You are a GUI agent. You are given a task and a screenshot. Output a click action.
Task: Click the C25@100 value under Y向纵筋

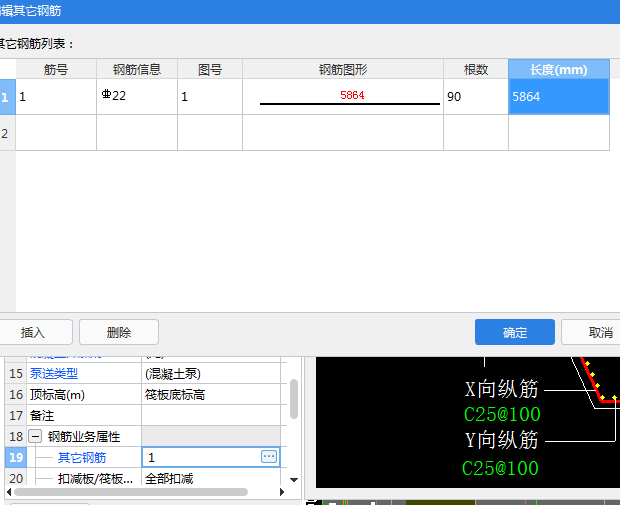coord(500,468)
